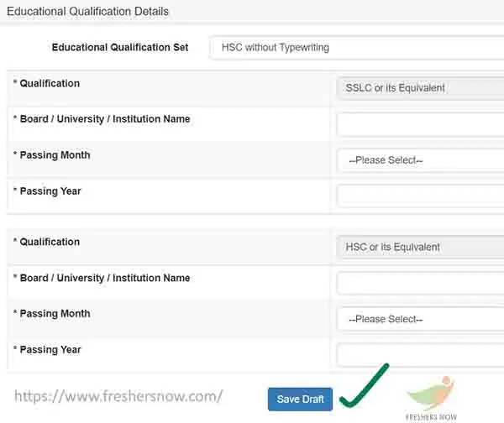Click the Freshers Now bird logo
504x423 pixels.
[432, 394]
